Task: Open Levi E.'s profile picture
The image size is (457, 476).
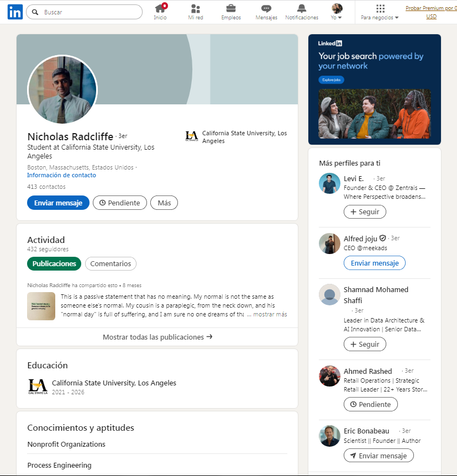Action: [x=329, y=183]
